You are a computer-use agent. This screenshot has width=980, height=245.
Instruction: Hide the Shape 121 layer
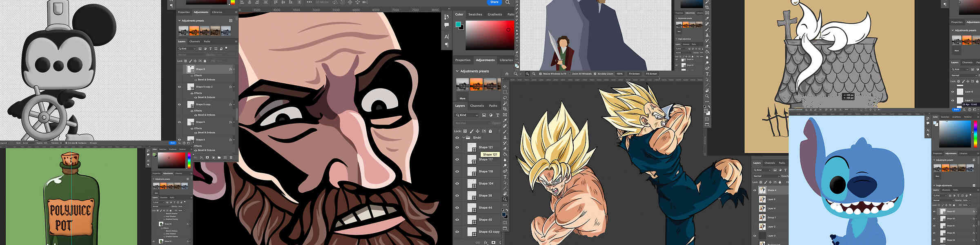click(457, 147)
